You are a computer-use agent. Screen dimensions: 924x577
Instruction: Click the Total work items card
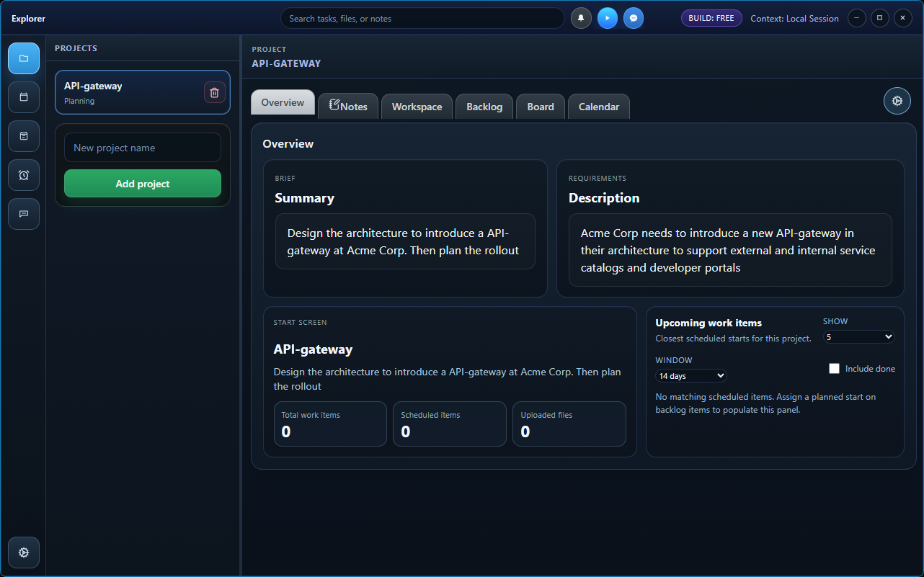(330, 424)
